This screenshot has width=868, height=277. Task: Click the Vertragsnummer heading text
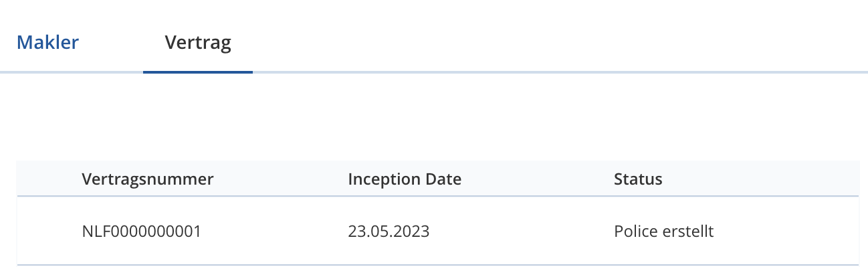coord(148,179)
